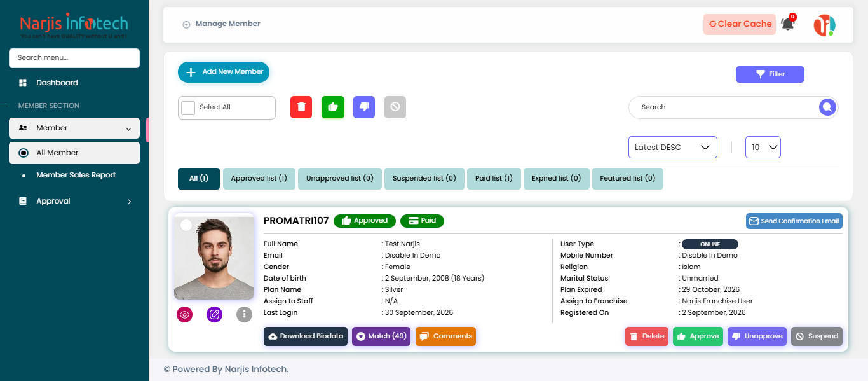868x381 pixels.
Task: Open the Latest DESC sort dropdown
Action: [672, 147]
